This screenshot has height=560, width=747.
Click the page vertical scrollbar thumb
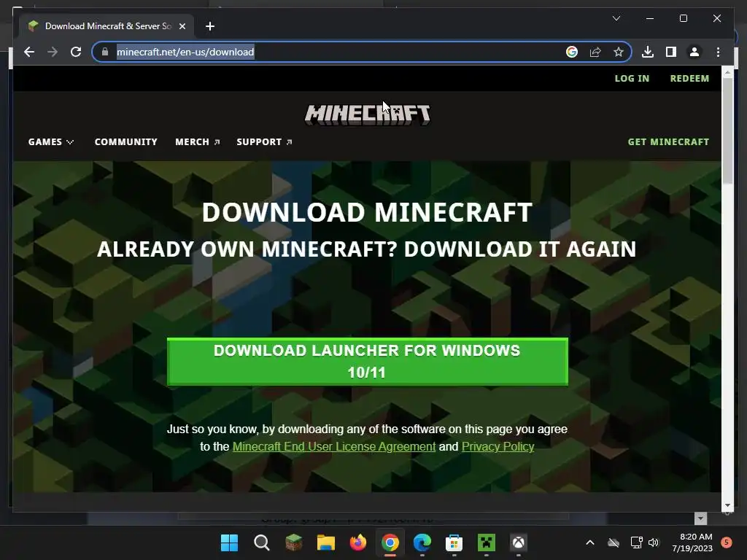pos(727,131)
